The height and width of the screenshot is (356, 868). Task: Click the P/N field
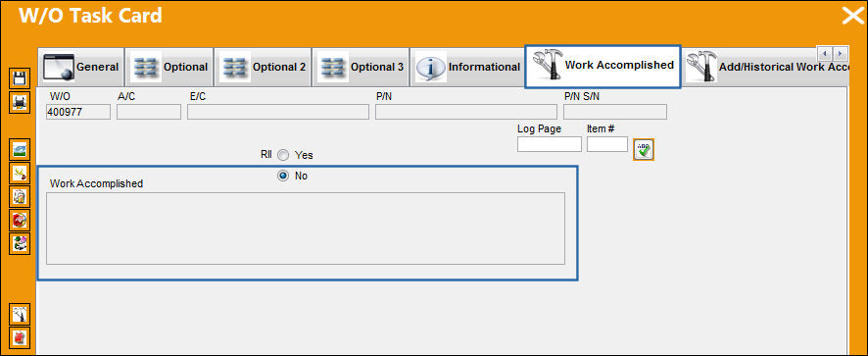pos(466,112)
